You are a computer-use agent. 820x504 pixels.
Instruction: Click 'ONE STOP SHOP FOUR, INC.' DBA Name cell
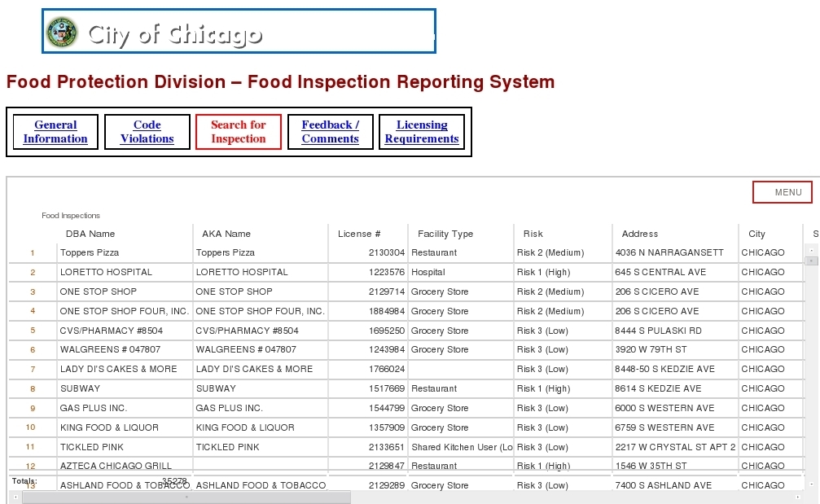point(124,311)
